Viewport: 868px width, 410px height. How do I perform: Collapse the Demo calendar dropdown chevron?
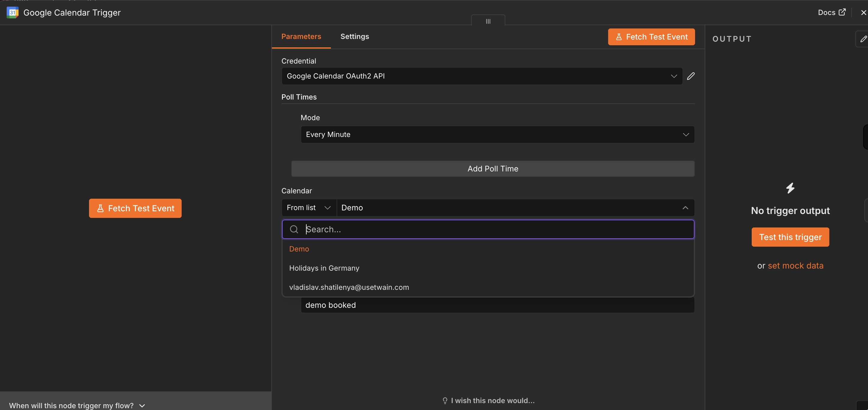point(685,207)
